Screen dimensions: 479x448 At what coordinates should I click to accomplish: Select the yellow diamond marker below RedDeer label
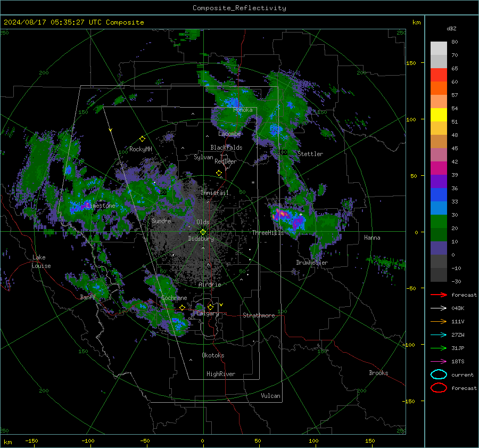(219, 173)
